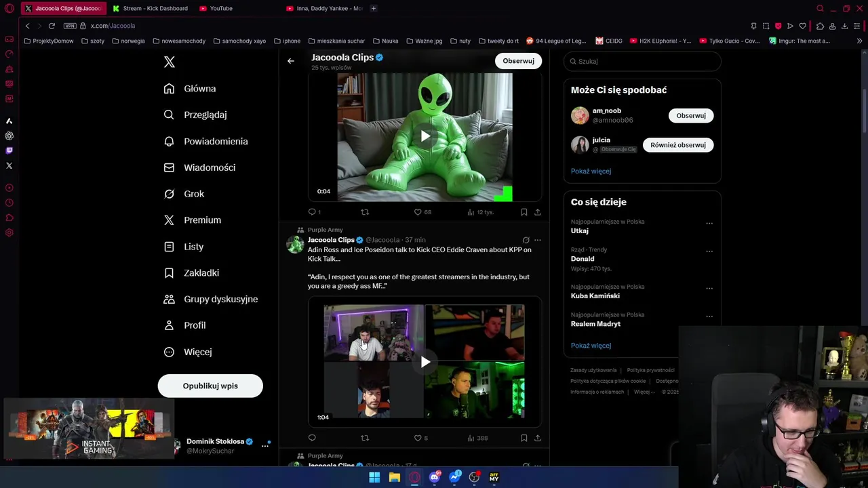View analytics showing 12 tys. views
The height and width of the screenshot is (488, 868).
pos(480,212)
